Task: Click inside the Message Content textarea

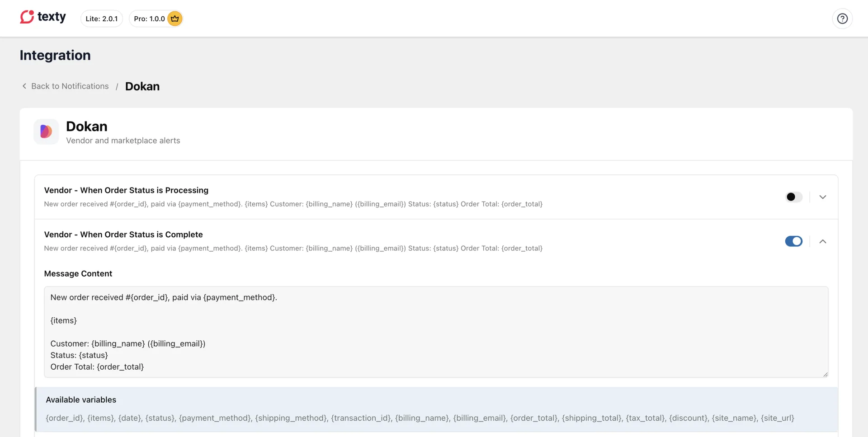Action: [436, 332]
